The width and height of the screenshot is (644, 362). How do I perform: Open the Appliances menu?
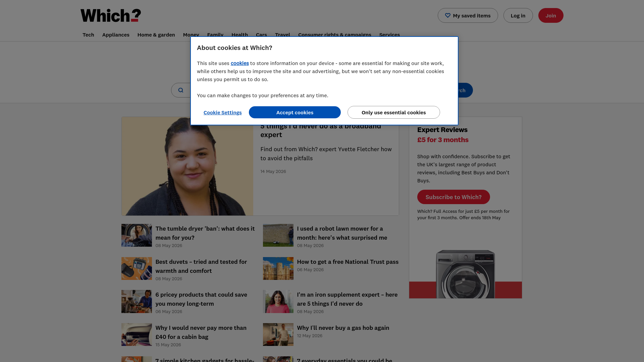(116, 35)
